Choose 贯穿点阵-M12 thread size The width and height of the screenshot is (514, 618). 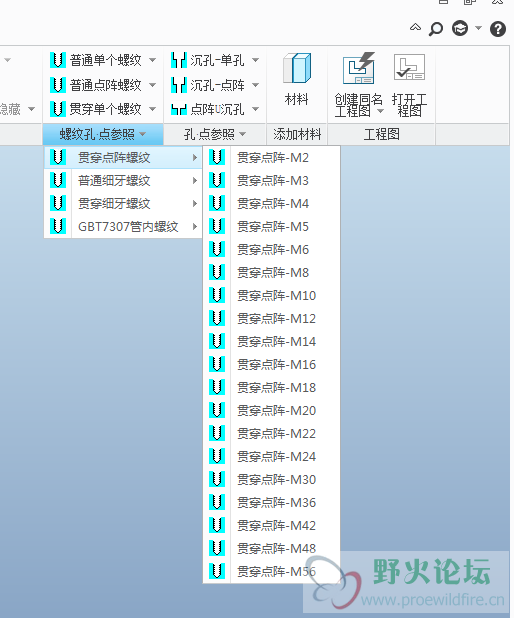tap(272, 318)
